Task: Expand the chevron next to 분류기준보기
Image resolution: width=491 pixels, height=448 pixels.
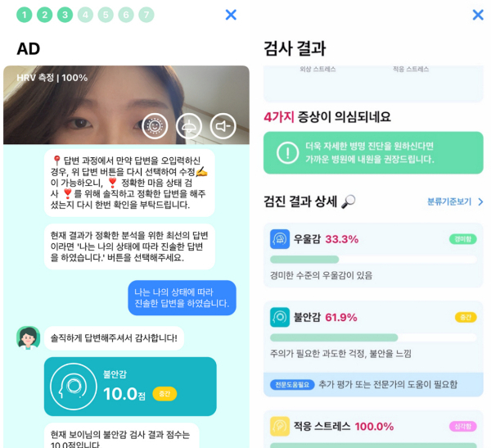Action: point(480,201)
